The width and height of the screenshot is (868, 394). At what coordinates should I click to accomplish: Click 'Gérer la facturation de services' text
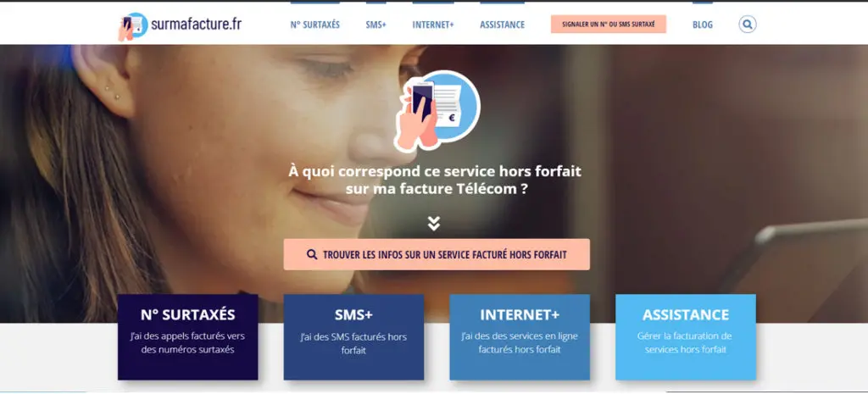coord(685,343)
